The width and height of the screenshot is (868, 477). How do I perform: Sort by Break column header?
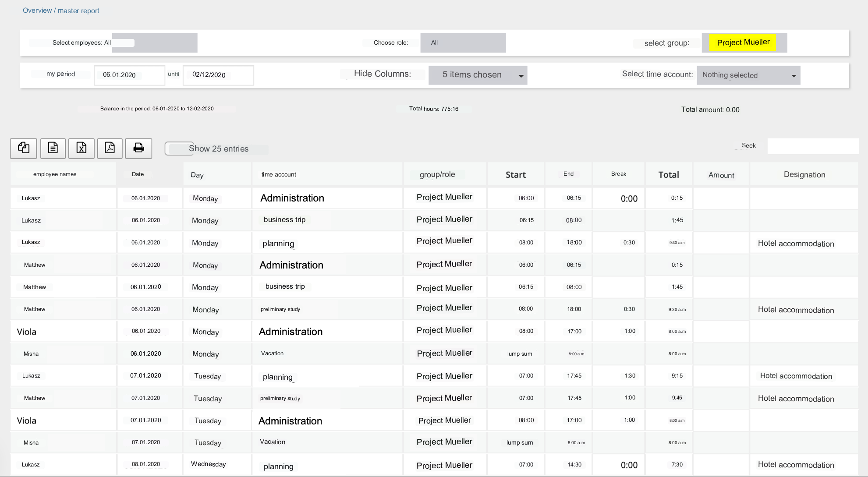(619, 174)
